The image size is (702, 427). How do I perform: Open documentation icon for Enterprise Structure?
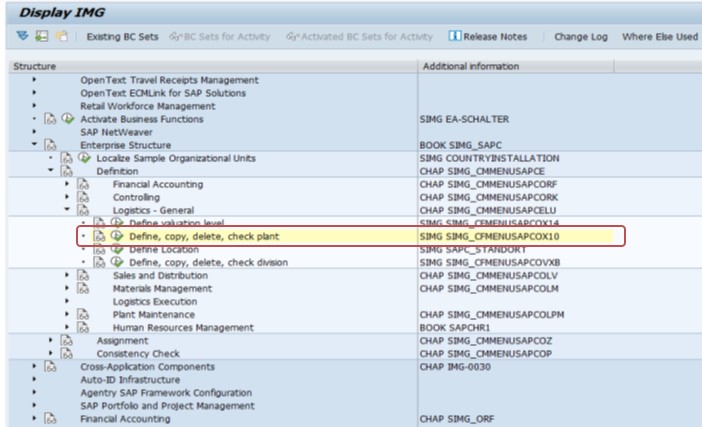pos(50,145)
